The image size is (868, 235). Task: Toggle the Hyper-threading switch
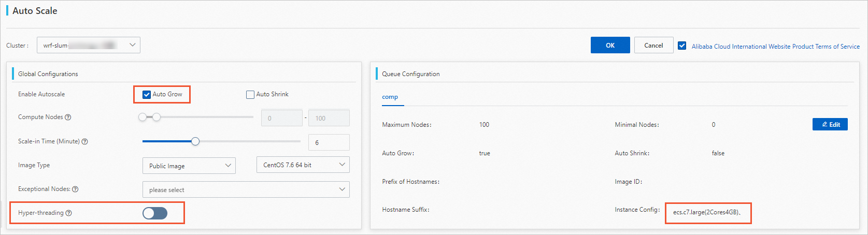(155, 213)
